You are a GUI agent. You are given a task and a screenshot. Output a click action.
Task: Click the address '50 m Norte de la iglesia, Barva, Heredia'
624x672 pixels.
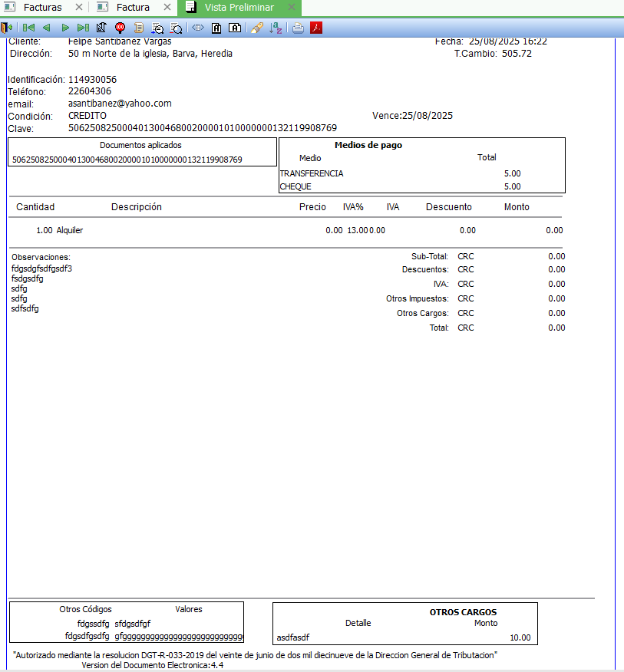tap(150, 54)
